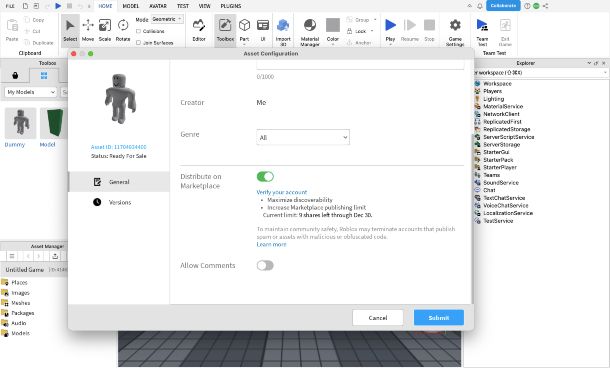Switch to the TEST ribbon tab
Viewport: 610px width, 381px height.
point(183,6)
